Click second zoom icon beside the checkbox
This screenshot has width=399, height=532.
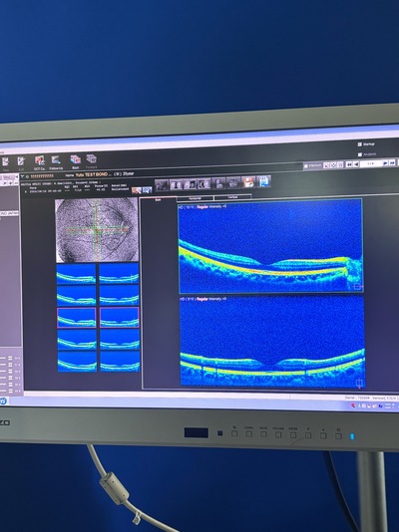[x=333, y=165]
